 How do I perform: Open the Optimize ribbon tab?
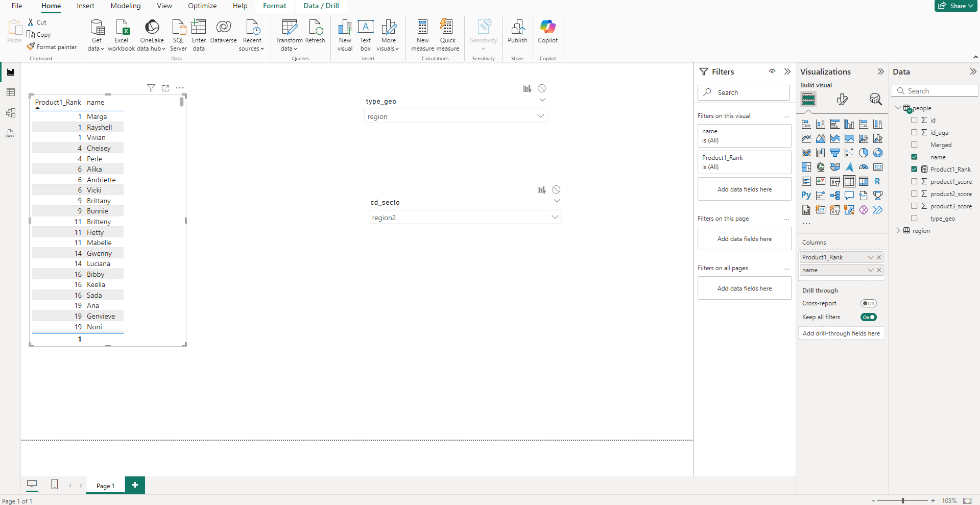(x=202, y=6)
